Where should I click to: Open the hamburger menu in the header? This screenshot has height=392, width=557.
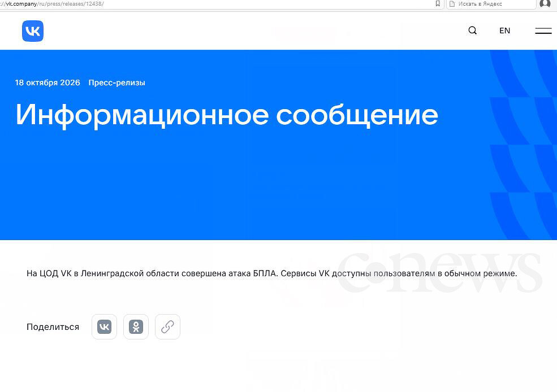point(543,31)
